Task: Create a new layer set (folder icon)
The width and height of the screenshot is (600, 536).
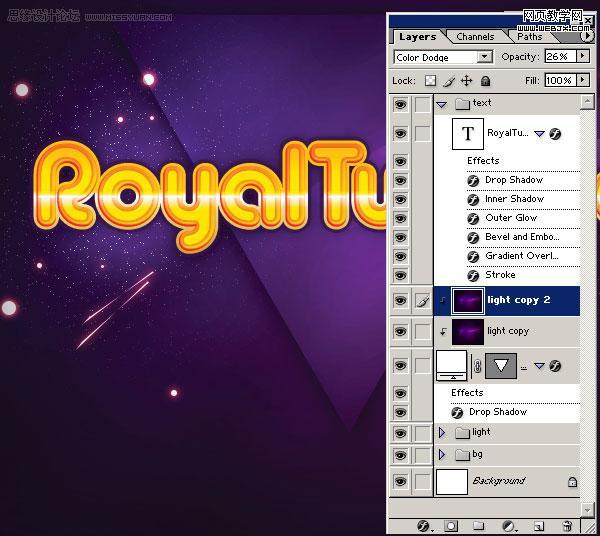Action: click(x=479, y=525)
